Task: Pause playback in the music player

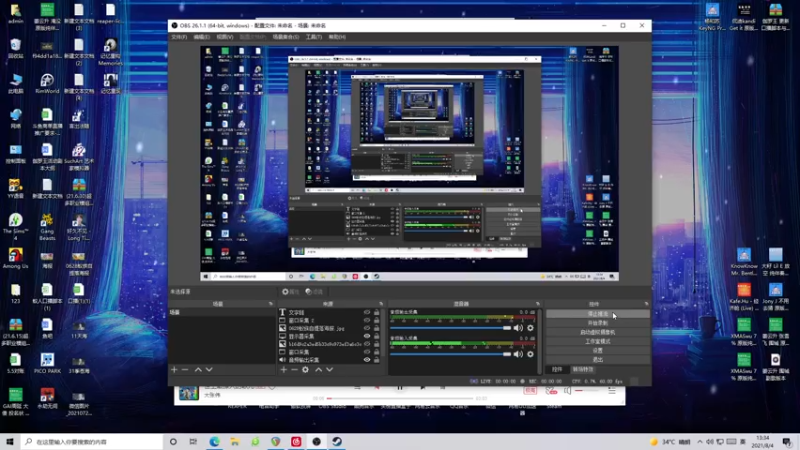Action: coord(400,388)
